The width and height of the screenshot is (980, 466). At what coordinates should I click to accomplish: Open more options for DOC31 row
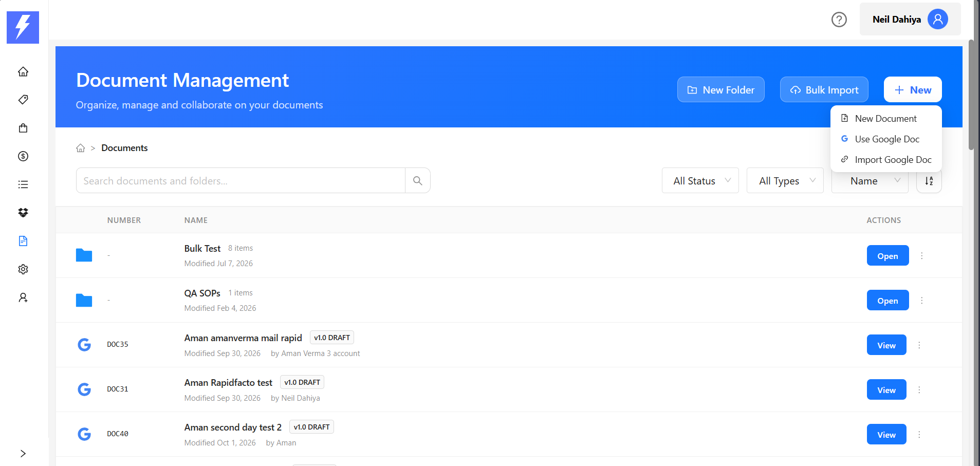(x=919, y=389)
